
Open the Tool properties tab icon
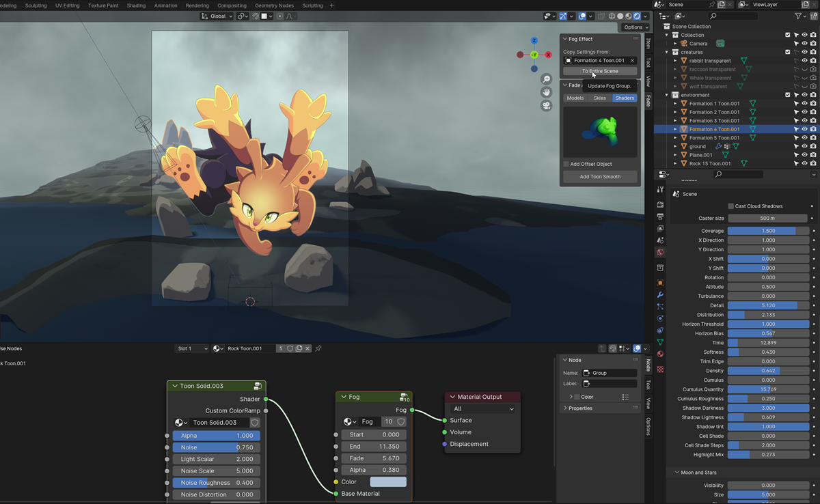coord(660,189)
